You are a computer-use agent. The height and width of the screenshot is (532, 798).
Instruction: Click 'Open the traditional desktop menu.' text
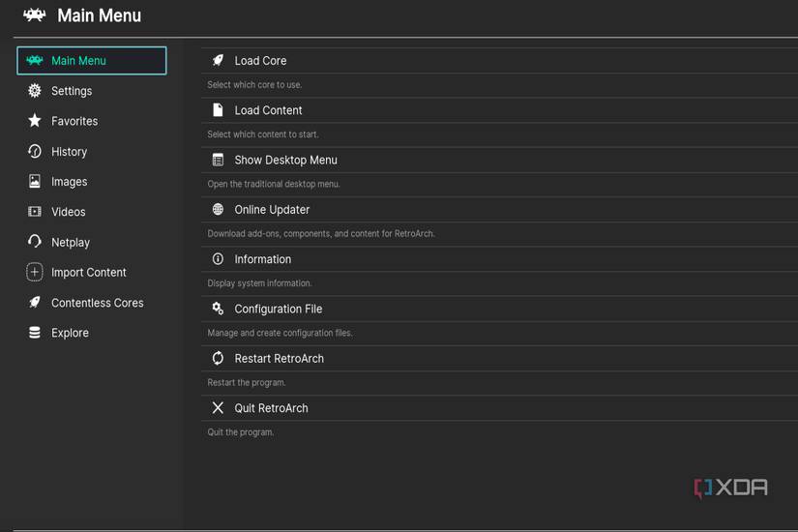[274, 184]
